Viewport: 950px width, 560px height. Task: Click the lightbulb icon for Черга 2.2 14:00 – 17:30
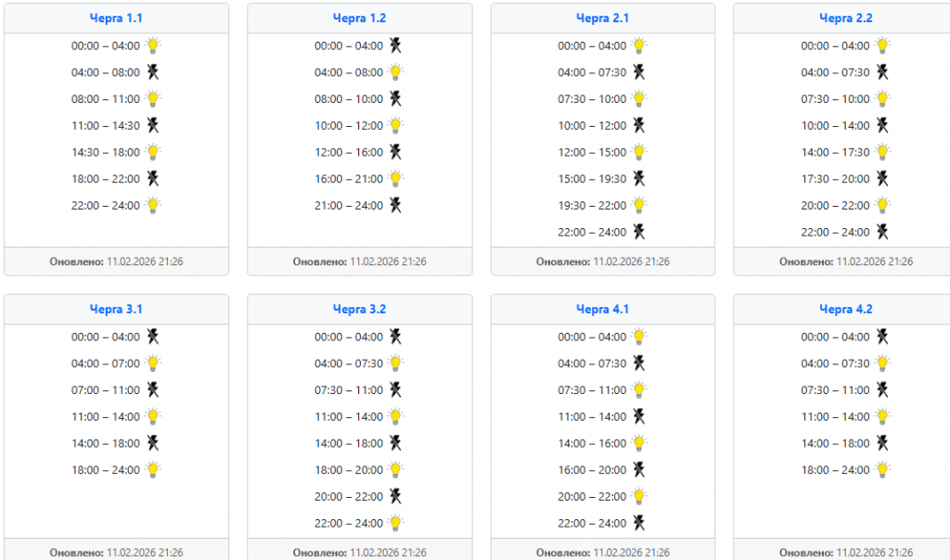click(882, 152)
